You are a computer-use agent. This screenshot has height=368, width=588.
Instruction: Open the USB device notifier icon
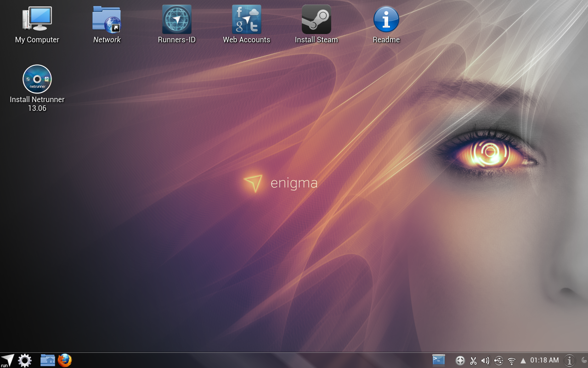click(498, 361)
